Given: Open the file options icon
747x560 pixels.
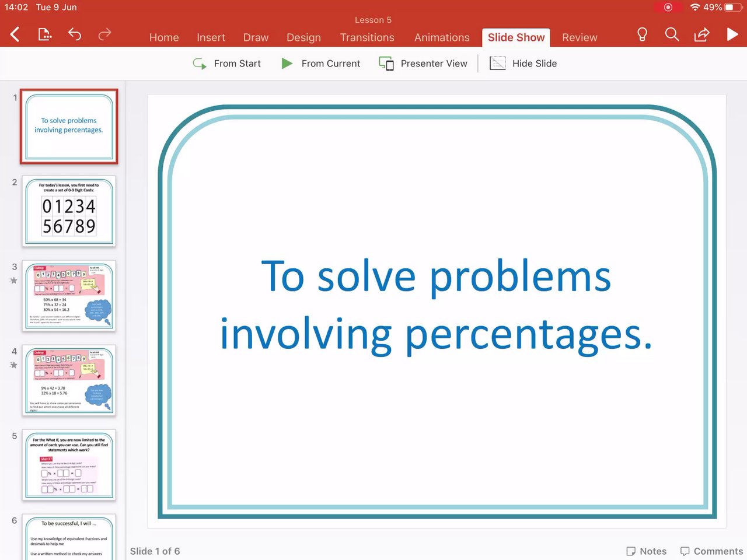Looking at the screenshot, I should click(45, 35).
